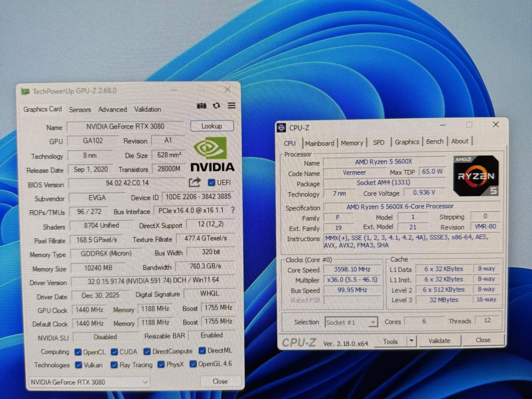This screenshot has height=399, width=532.
Task: Click the Lookup button in GPU-Z
Action: [x=212, y=126]
